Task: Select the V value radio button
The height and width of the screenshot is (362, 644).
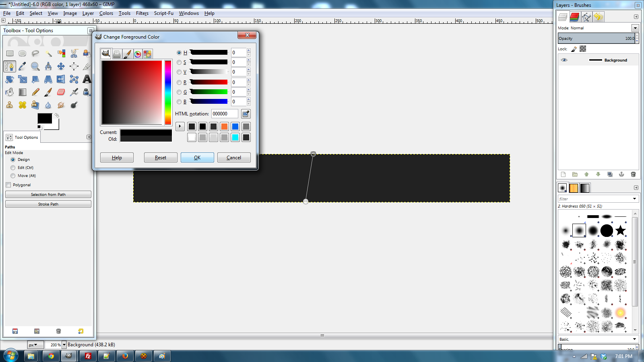Action: (x=179, y=72)
